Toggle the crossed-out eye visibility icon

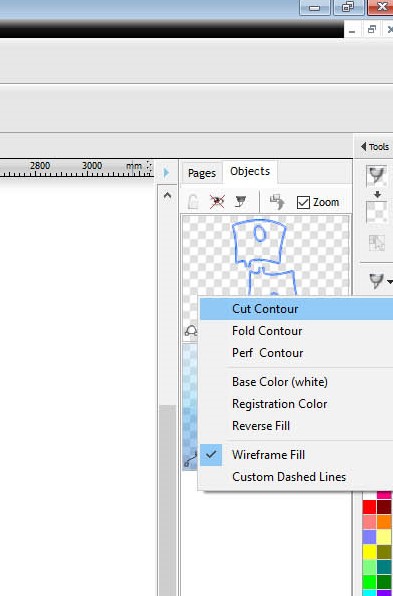[x=217, y=202]
